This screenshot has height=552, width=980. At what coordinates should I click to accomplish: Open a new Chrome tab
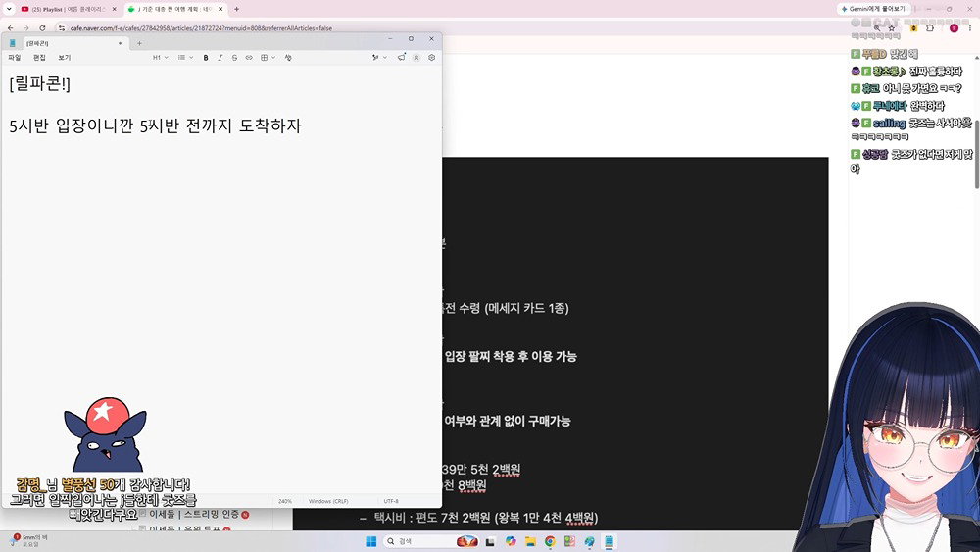coord(236,10)
